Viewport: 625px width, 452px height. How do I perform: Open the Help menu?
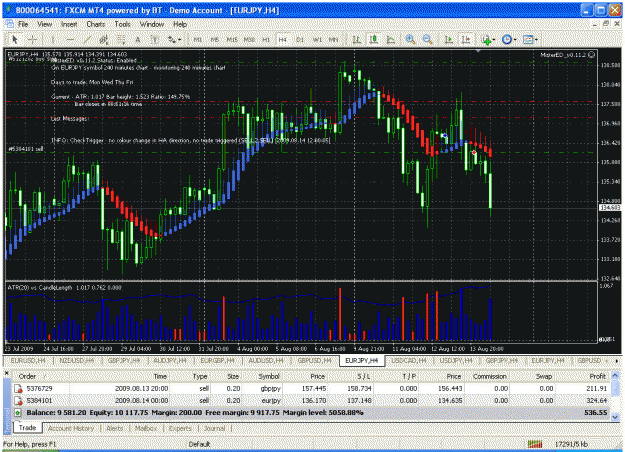180,24
